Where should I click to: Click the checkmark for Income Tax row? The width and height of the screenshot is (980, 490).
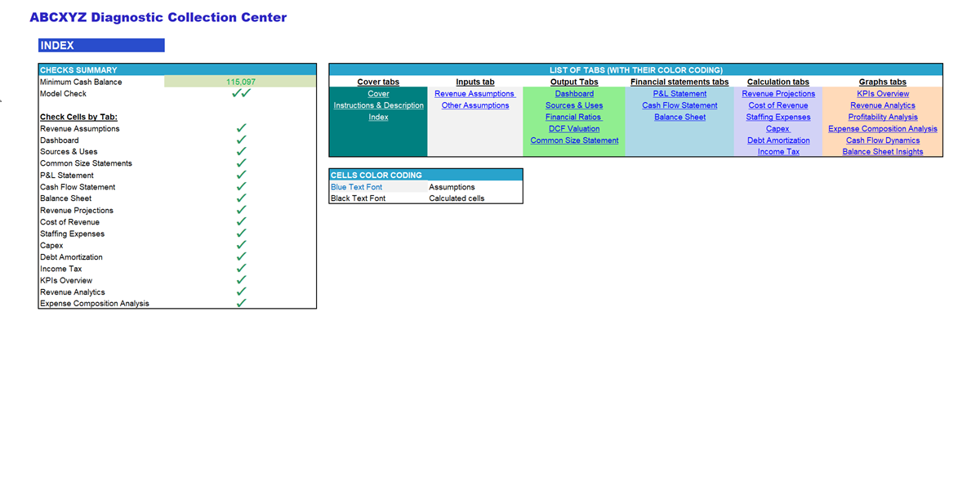[241, 269]
